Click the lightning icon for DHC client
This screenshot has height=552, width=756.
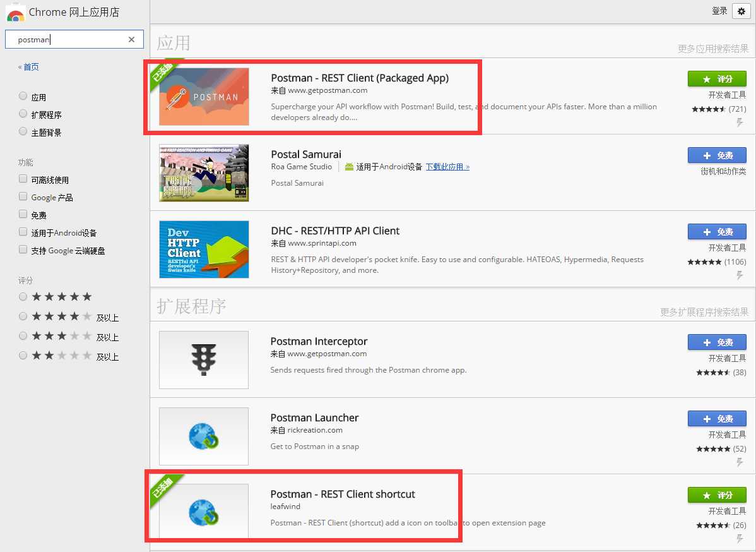[740, 275]
